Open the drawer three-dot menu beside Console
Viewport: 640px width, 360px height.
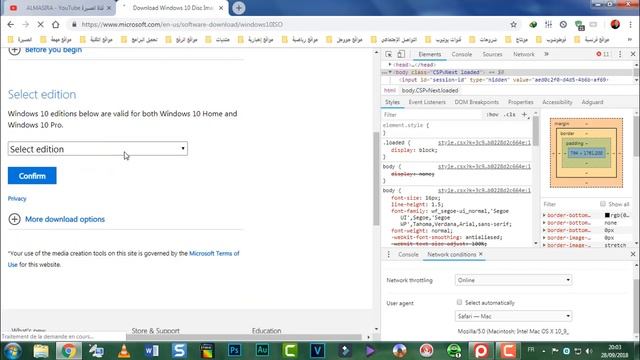(389, 254)
